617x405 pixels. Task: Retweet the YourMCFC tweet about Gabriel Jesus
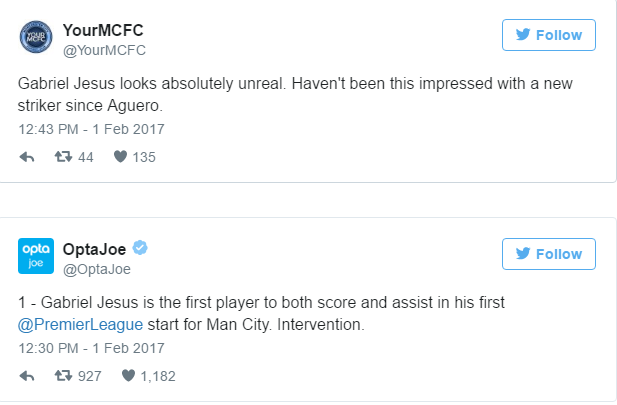click(x=63, y=157)
